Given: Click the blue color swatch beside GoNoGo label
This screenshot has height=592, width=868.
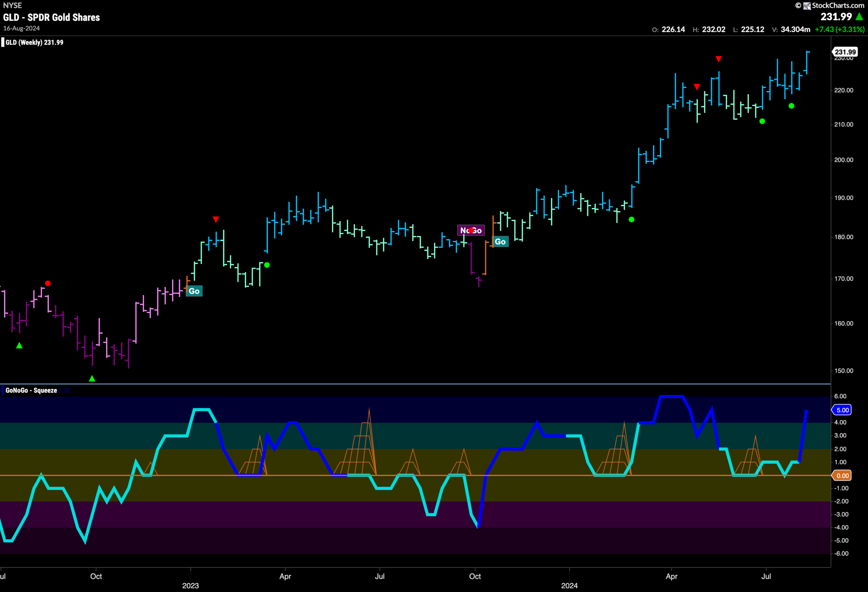Looking at the screenshot, I should (x=3, y=390).
